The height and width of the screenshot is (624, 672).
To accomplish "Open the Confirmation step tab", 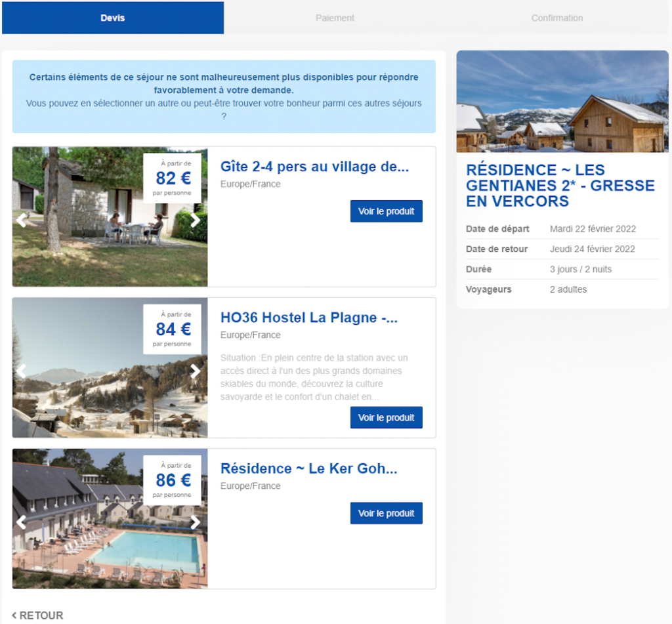I will 556,18.
